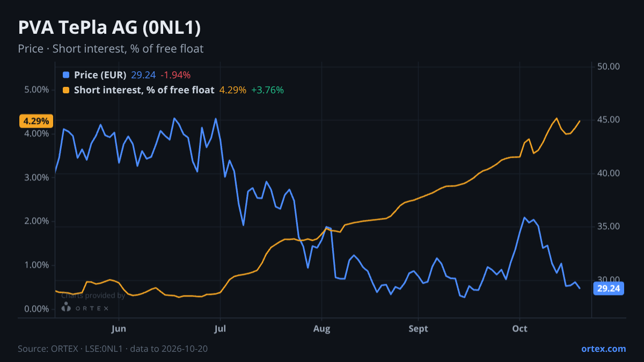Click the 2.00% short interest axis label
Screen dimensions: 644x362
click(x=36, y=221)
